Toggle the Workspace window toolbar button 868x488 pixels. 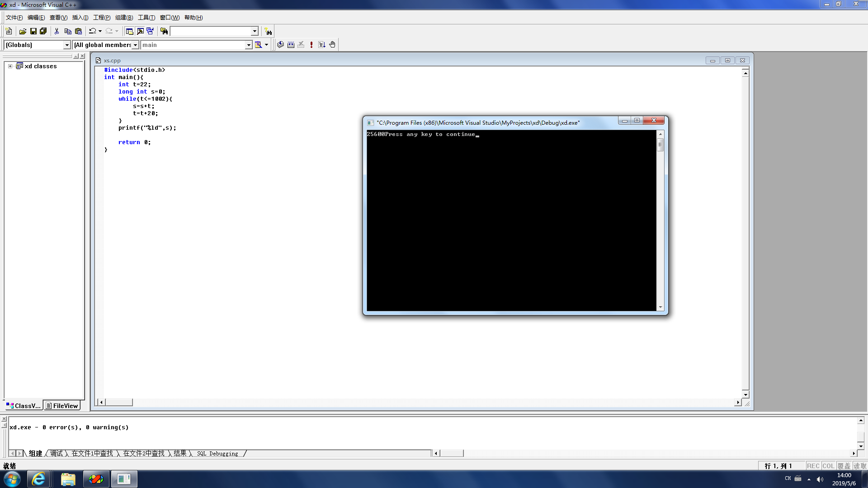pos(129,31)
